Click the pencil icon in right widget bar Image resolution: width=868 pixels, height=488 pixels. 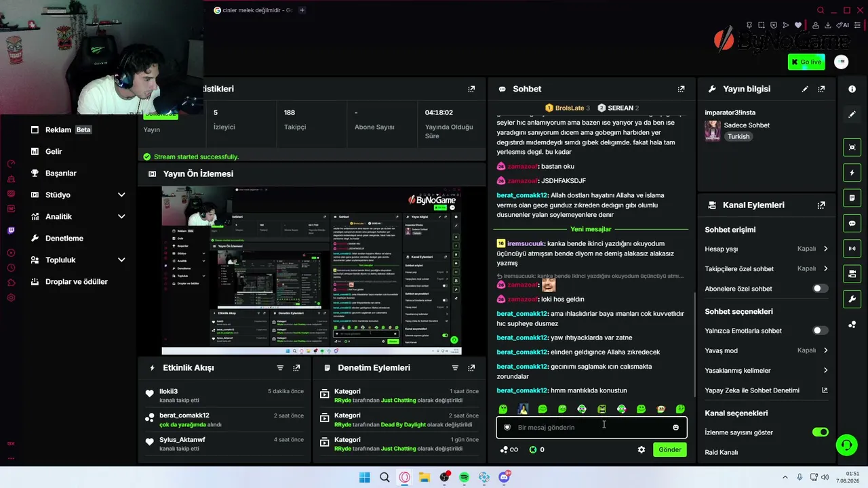pyautogui.click(x=852, y=115)
